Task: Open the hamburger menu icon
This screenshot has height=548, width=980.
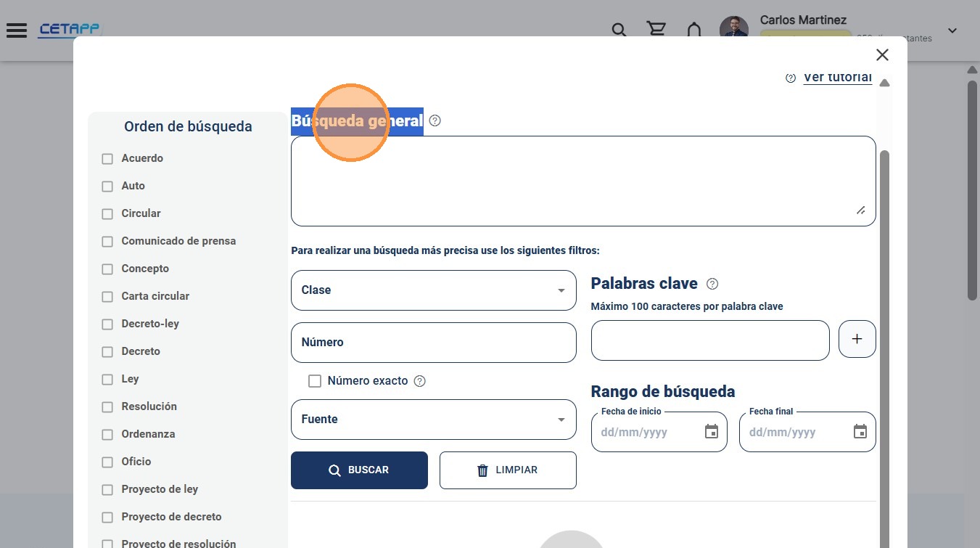Action: 16,30
